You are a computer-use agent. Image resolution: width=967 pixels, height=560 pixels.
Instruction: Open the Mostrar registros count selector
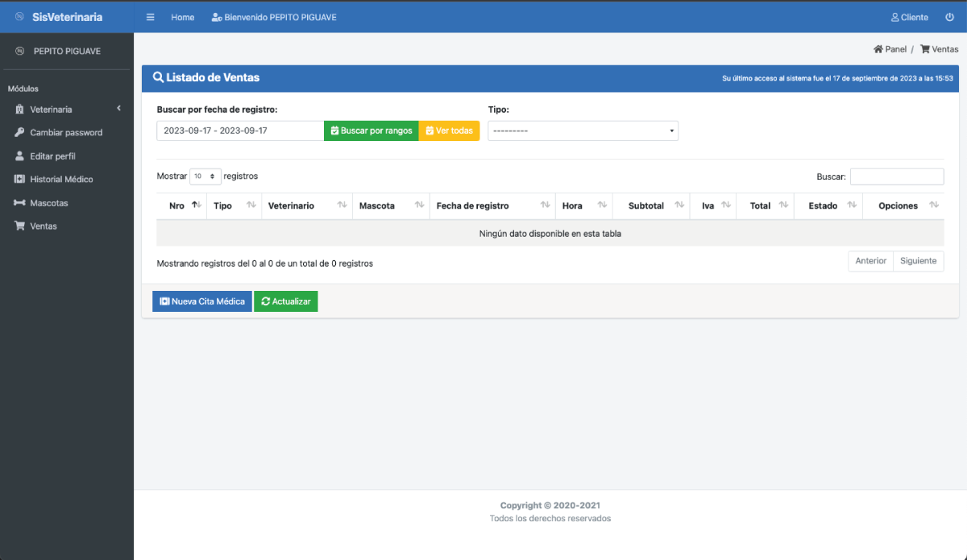[x=205, y=176]
